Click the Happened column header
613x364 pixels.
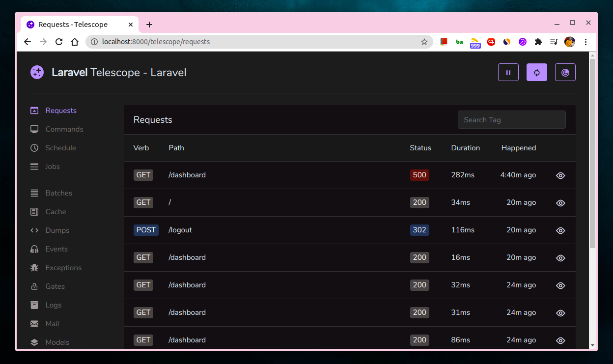(x=519, y=148)
